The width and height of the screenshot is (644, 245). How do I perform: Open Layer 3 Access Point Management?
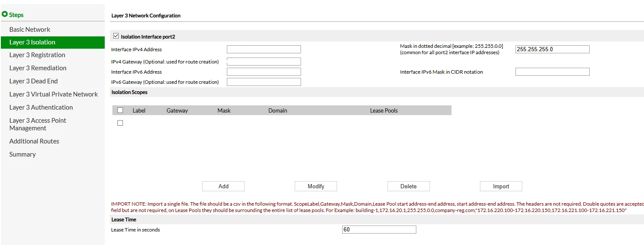click(38, 124)
